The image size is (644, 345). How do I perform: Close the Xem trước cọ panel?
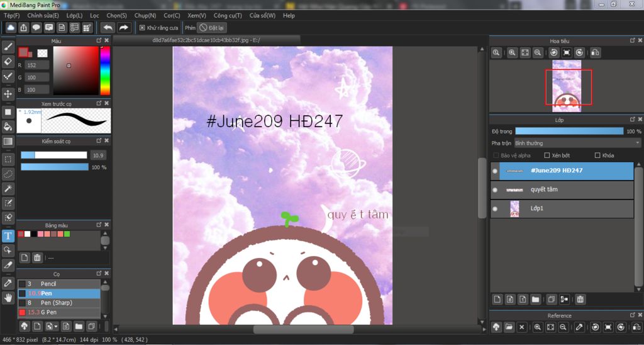[x=107, y=103]
